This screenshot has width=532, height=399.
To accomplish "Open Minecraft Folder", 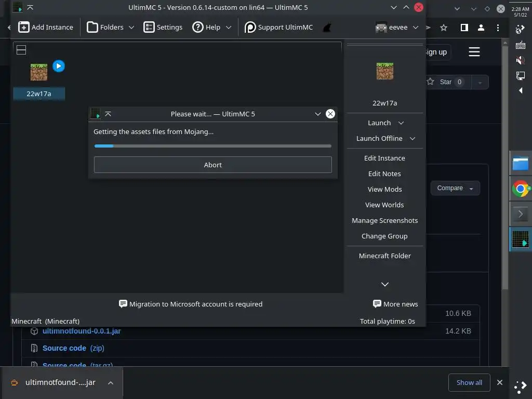I will pyautogui.click(x=385, y=256).
